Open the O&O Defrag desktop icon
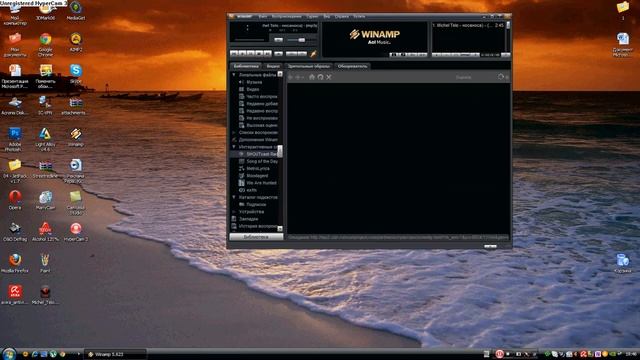The height and width of the screenshot is (360, 640). pyautogui.click(x=15, y=231)
